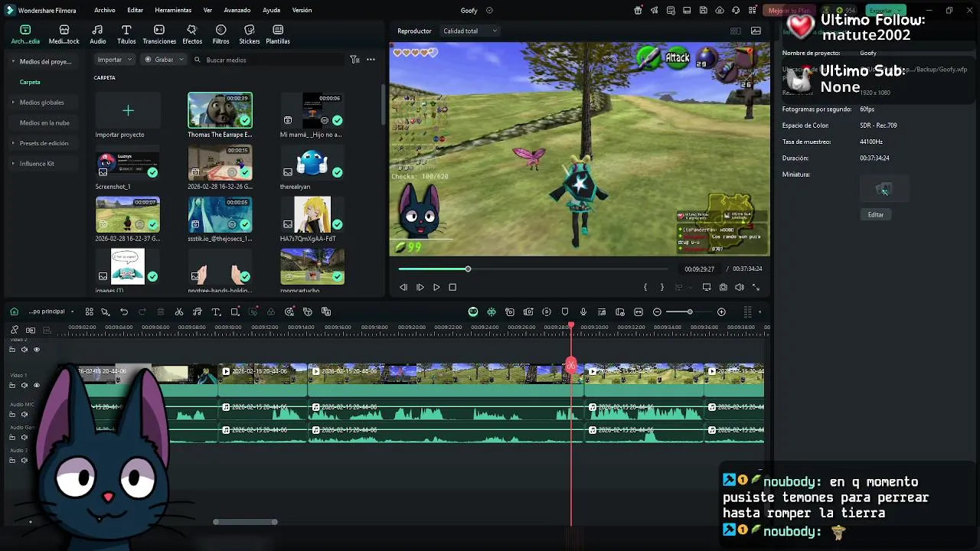Click the snapshot camera icon in player
This screenshot has width=980, height=551.
(724, 287)
